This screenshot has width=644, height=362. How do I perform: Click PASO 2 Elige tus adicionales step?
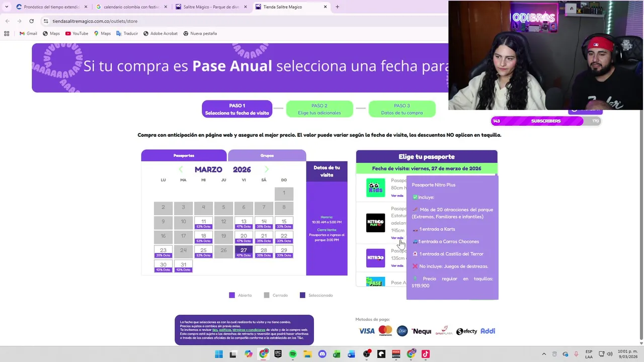coord(319,109)
